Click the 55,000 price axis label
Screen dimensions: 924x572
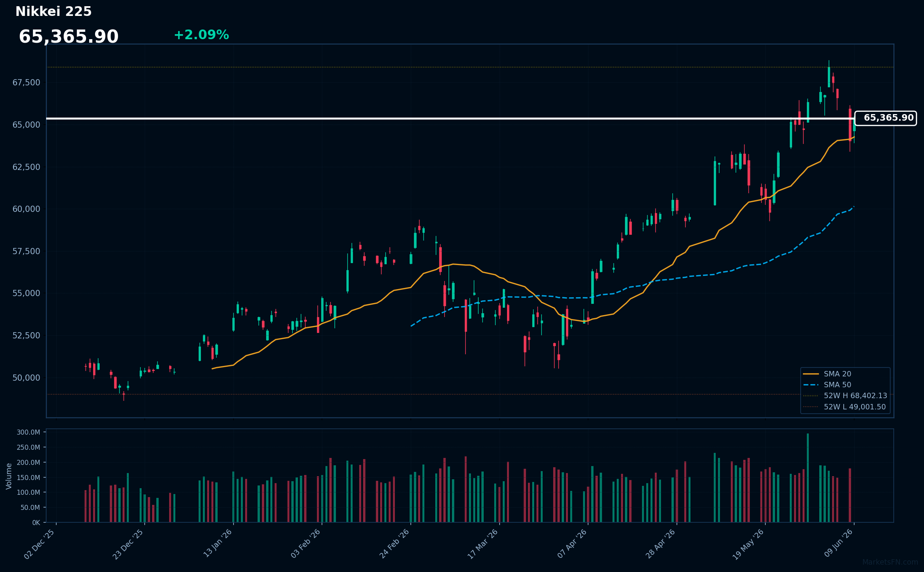[x=26, y=293]
